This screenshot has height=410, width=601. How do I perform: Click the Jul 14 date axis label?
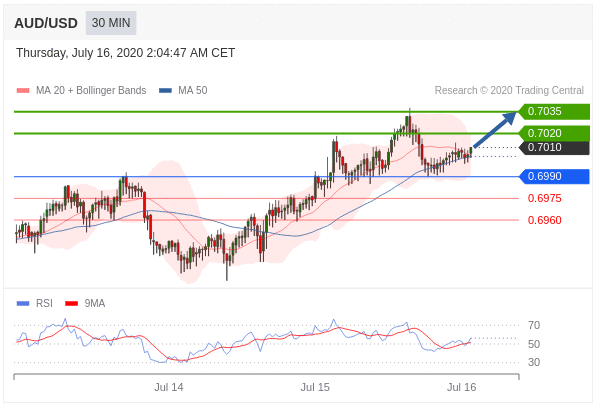pos(169,387)
